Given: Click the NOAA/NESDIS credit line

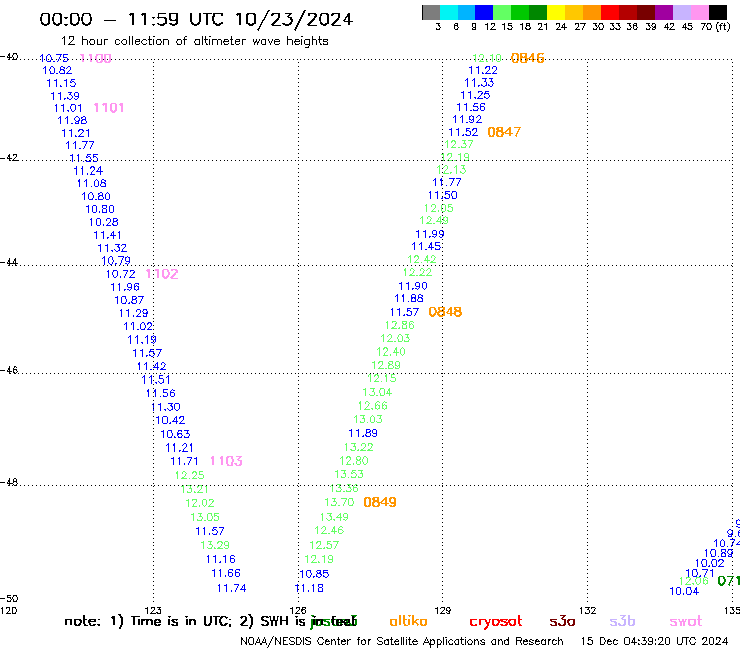Looking at the screenshot, I should (x=402, y=642).
